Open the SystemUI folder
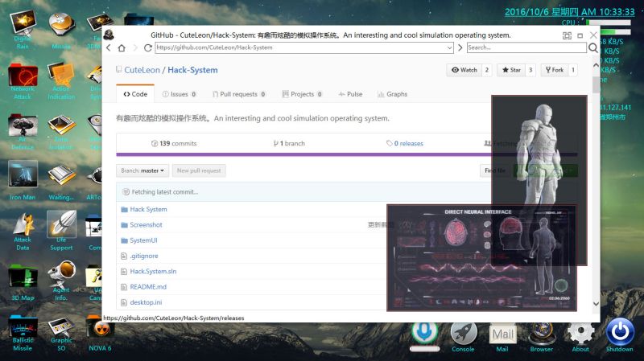The image size is (644, 361). [143, 240]
